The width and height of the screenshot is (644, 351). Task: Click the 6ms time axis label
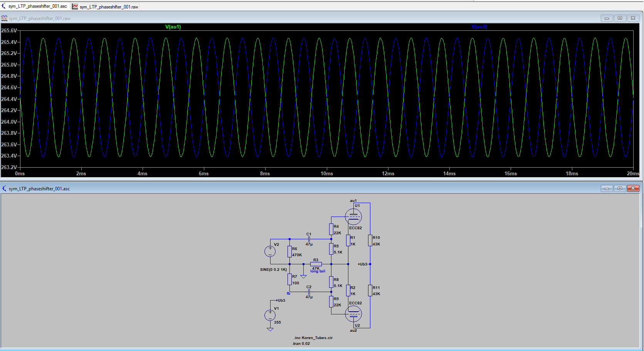tap(203, 174)
